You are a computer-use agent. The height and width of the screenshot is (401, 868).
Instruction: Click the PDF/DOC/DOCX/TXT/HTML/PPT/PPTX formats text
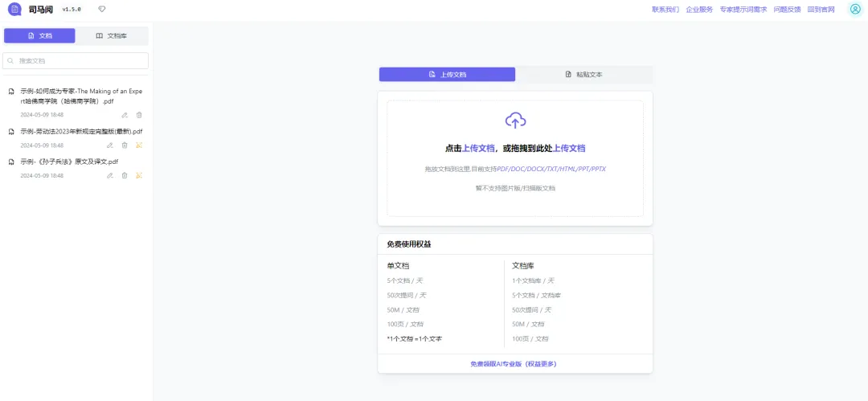[551, 169]
